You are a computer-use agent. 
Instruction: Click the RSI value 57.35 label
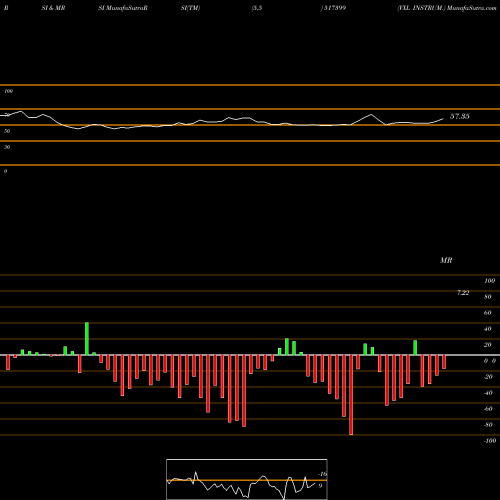click(460, 116)
